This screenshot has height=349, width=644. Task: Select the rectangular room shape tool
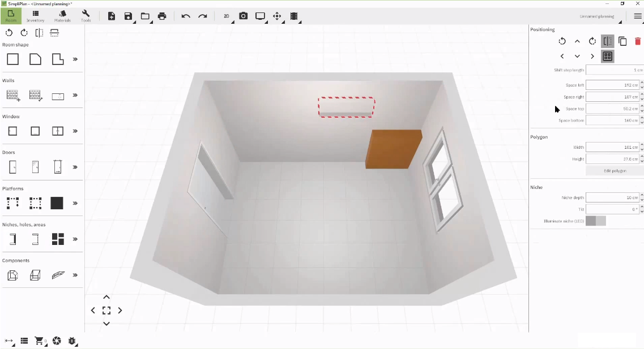coord(12,59)
